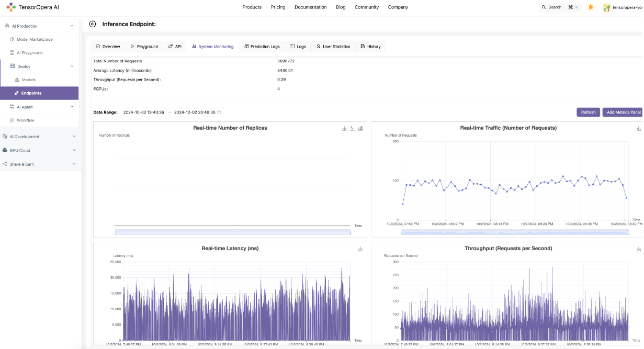The image size is (644, 349).
Task: Switch to the Prediction Logs tab
Action: point(262,46)
